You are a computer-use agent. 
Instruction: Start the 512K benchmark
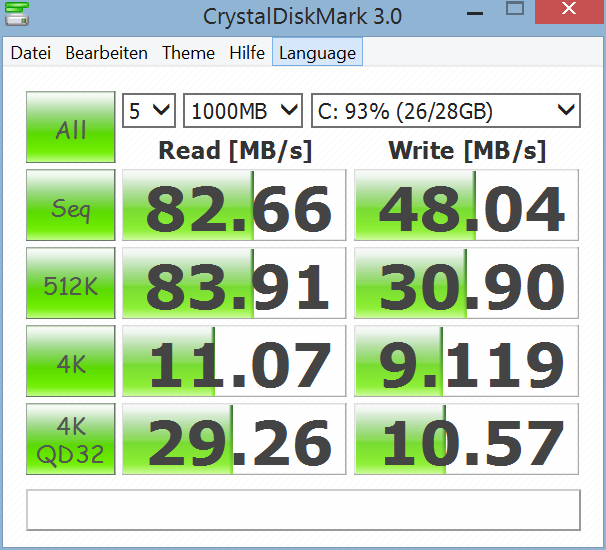(x=71, y=283)
